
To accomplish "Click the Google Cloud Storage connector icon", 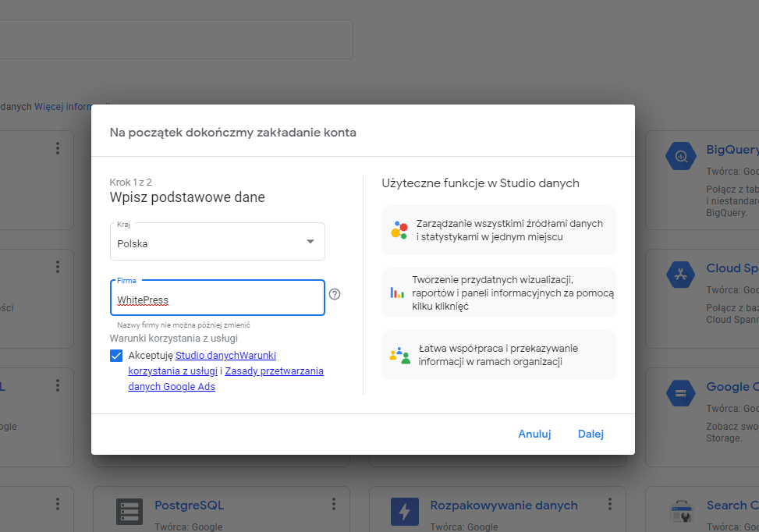I will [680, 393].
